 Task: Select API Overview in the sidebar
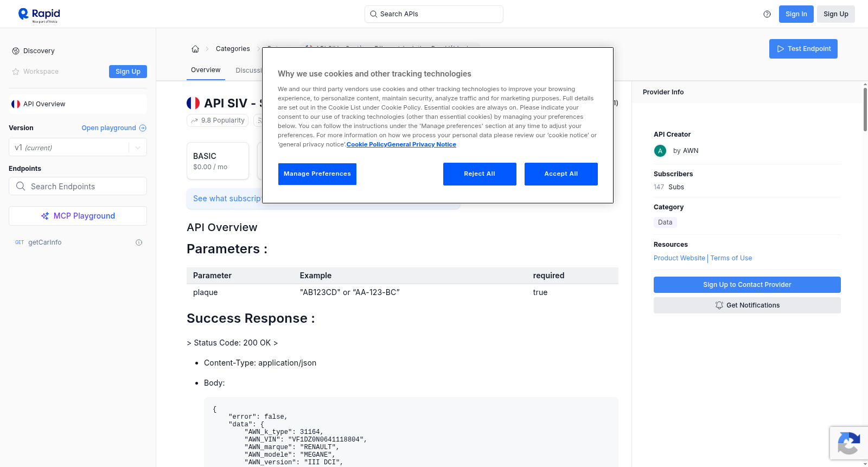[x=78, y=104]
